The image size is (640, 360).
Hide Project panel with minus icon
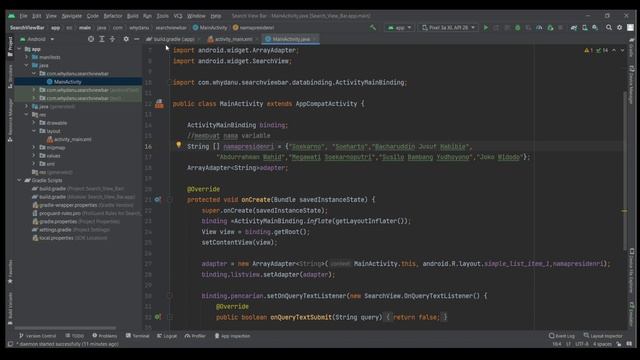(136, 39)
